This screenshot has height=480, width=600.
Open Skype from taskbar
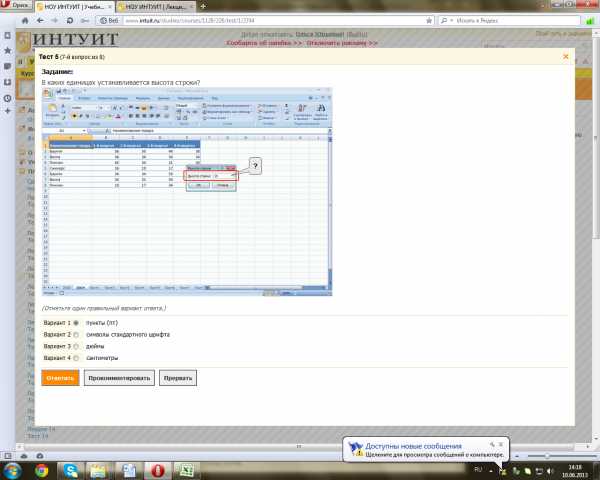71,470
